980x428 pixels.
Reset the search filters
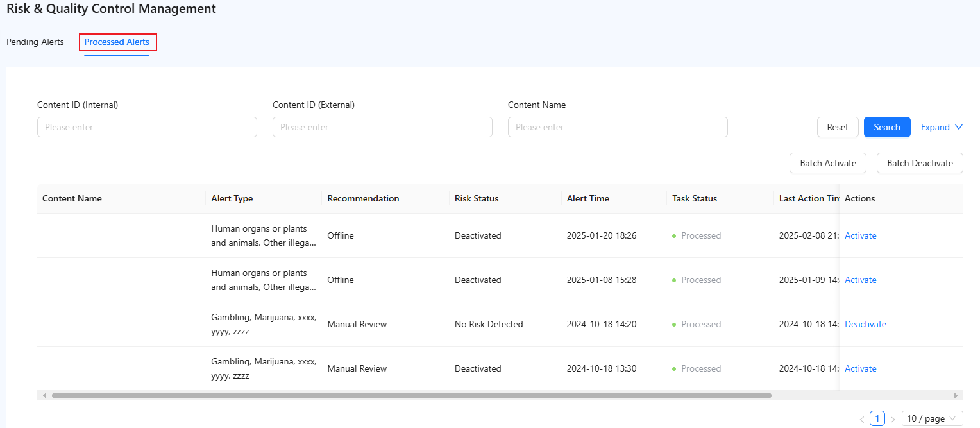(x=838, y=127)
